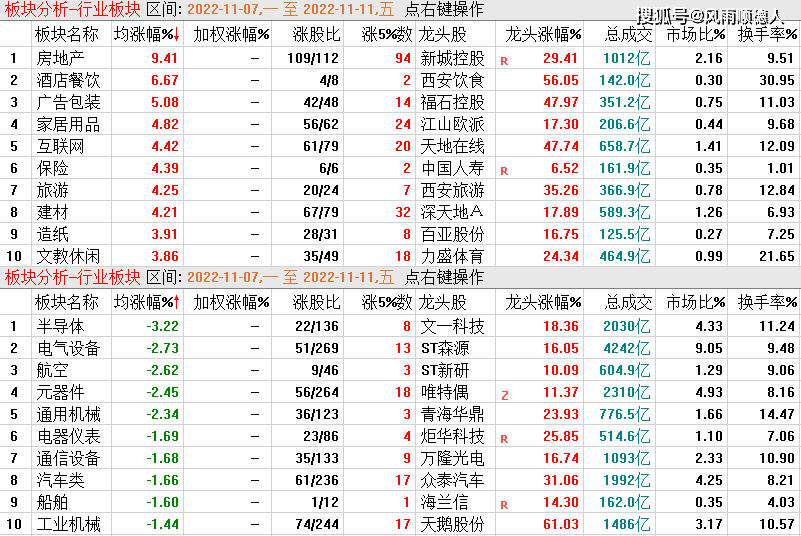This screenshot has width=801, height=536.
Task: Click the R marker beside 海兰信
Action: (x=504, y=504)
